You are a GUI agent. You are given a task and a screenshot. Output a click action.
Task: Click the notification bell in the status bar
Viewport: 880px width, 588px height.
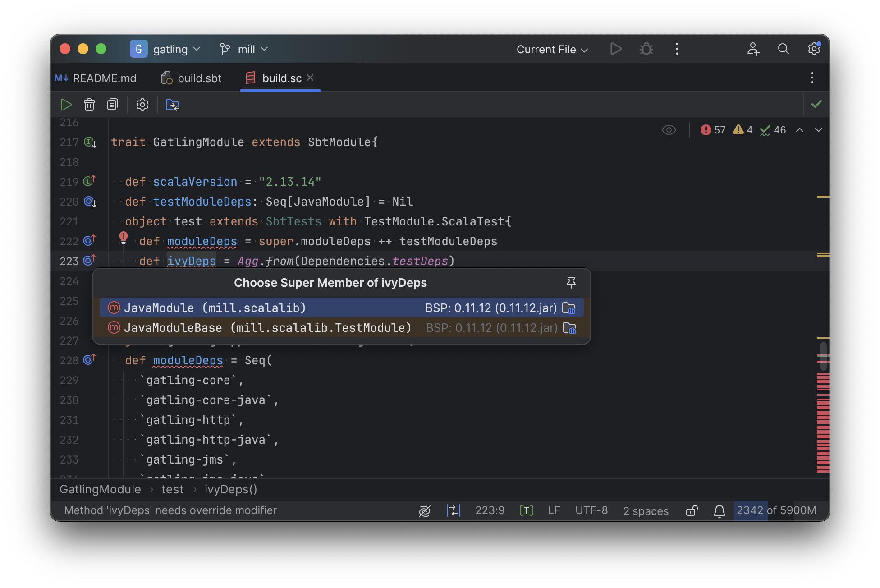click(719, 510)
